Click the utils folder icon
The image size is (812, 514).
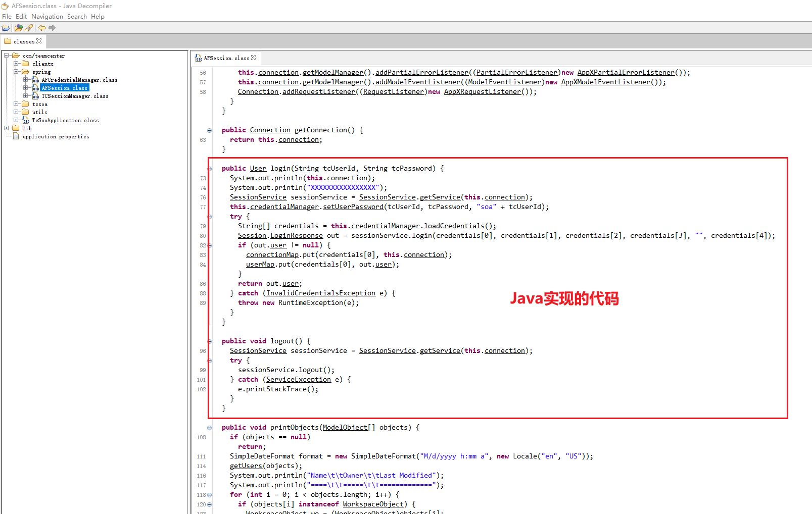26,112
